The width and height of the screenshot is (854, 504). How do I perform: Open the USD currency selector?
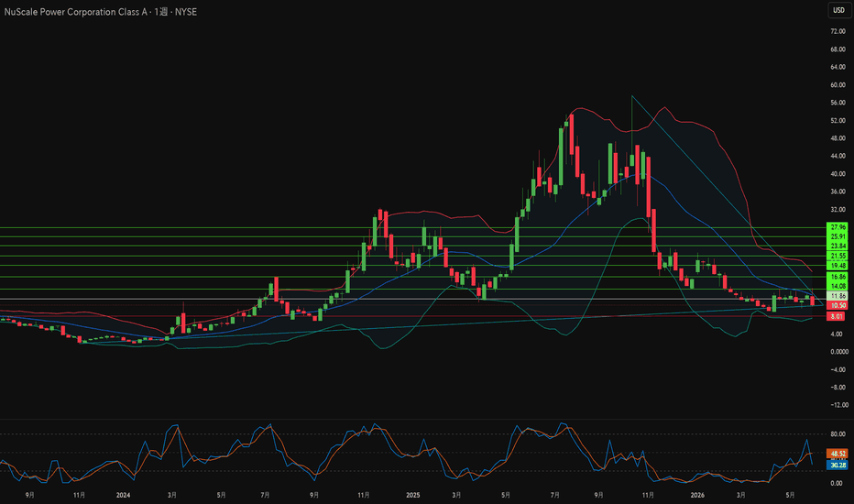[838, 10]
